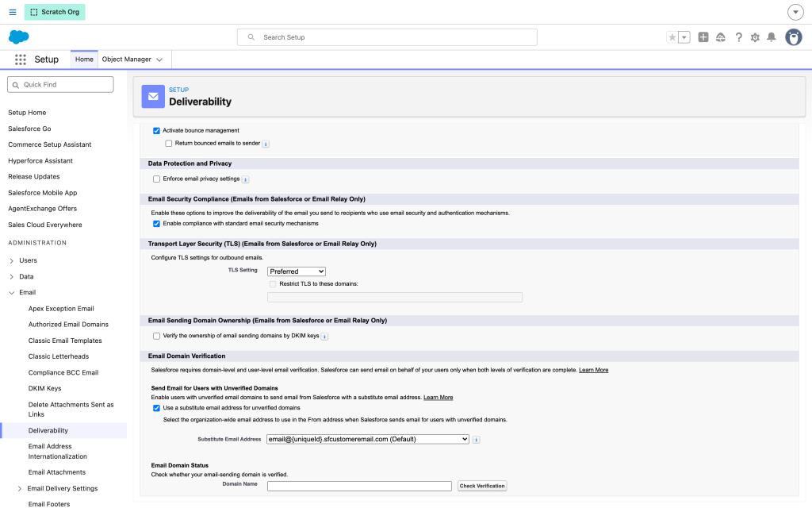The image size is (812, 508).
Task: Expand the Data tree node
Action: point(11,277)
